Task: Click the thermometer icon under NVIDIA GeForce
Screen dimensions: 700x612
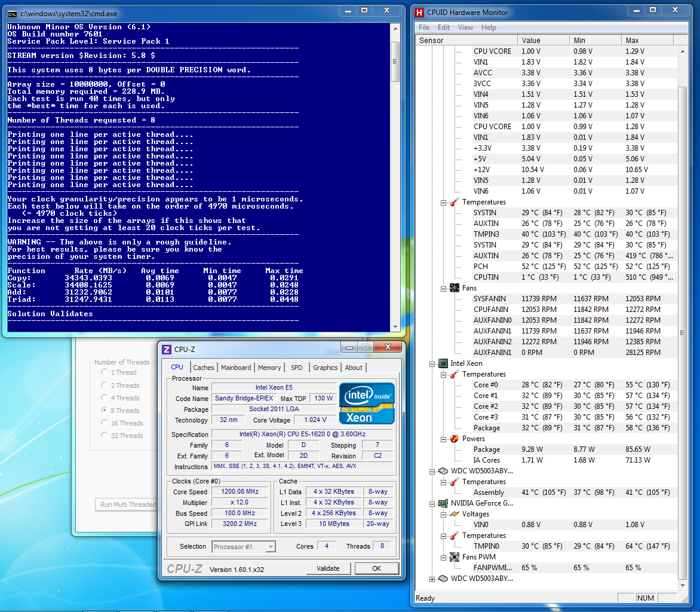Action: [454, 535]
